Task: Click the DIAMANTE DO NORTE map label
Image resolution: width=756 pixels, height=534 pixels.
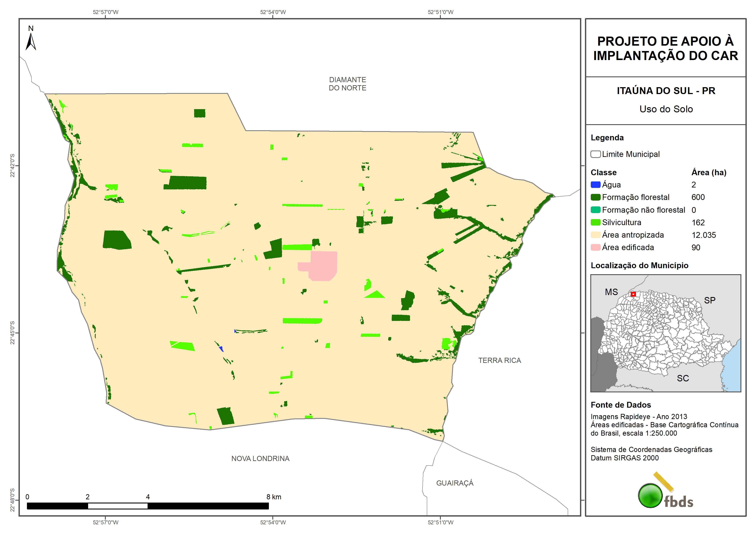Action: click(x=347, y=84)
